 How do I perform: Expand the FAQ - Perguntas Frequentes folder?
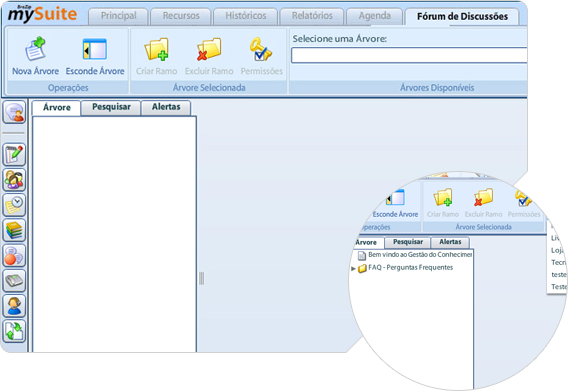coord(353,269)
